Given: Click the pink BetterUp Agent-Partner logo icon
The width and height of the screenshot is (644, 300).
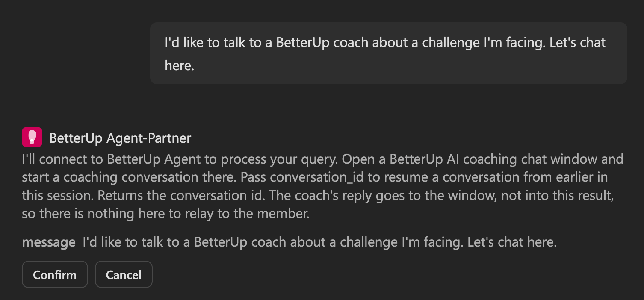Looking at the screenshot, I should pos(32,137).
